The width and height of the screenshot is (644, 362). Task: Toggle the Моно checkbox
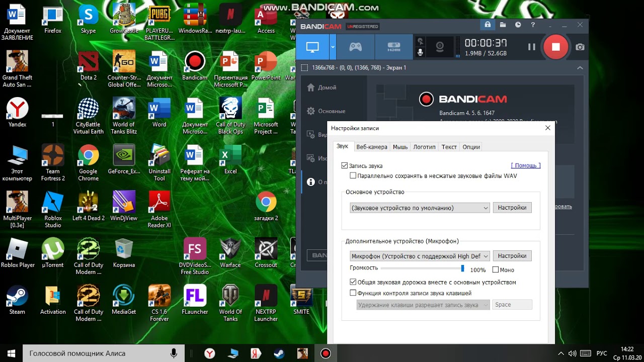point(496,270)
